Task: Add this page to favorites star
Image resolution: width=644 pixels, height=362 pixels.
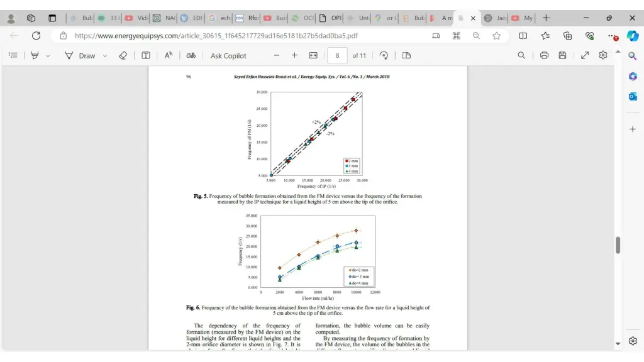Action: [497, 36]
